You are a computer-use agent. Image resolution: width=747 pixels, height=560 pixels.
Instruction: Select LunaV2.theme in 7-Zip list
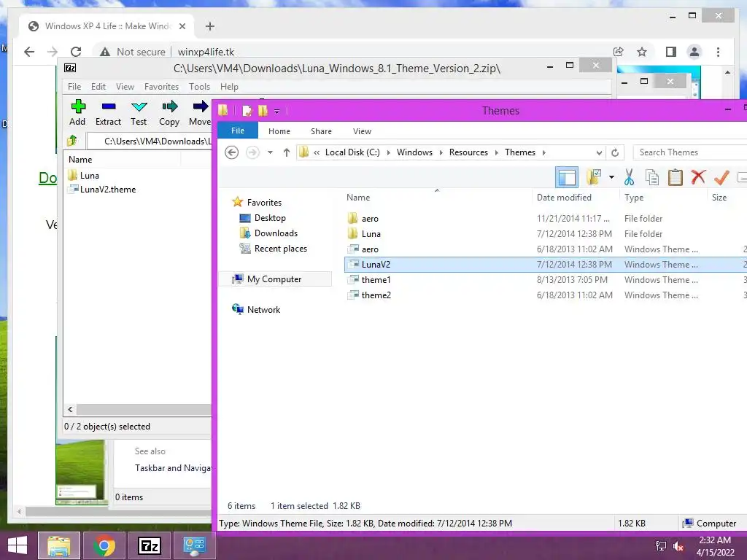108,190
